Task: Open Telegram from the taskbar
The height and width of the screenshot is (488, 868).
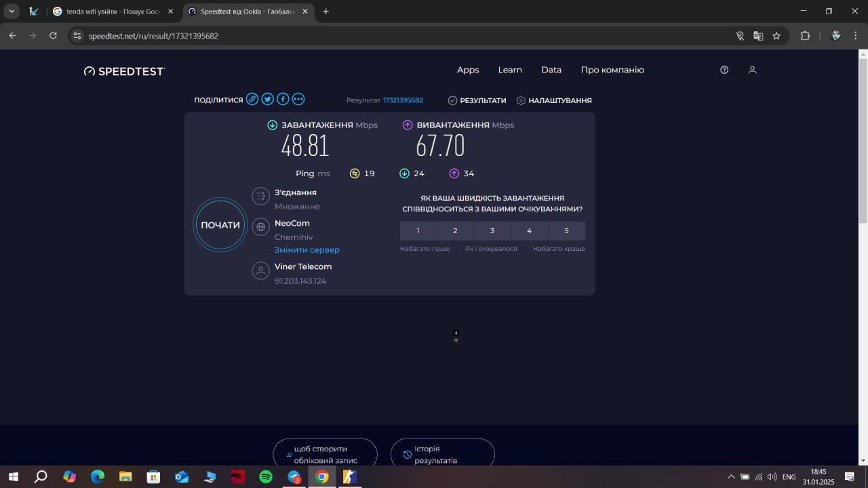Action: coord(294,476)
